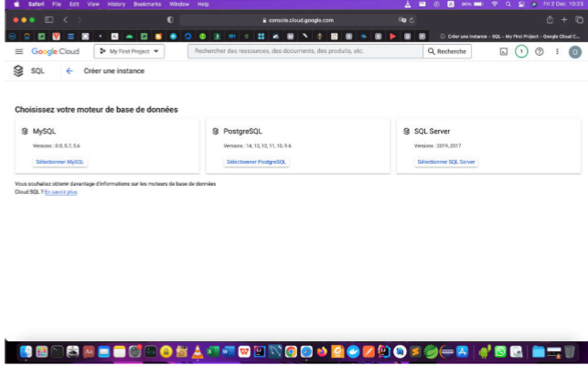Click the console.cloud.google.com address bar
This screenshot has height=366, width=588.
[x=298, y=20]
